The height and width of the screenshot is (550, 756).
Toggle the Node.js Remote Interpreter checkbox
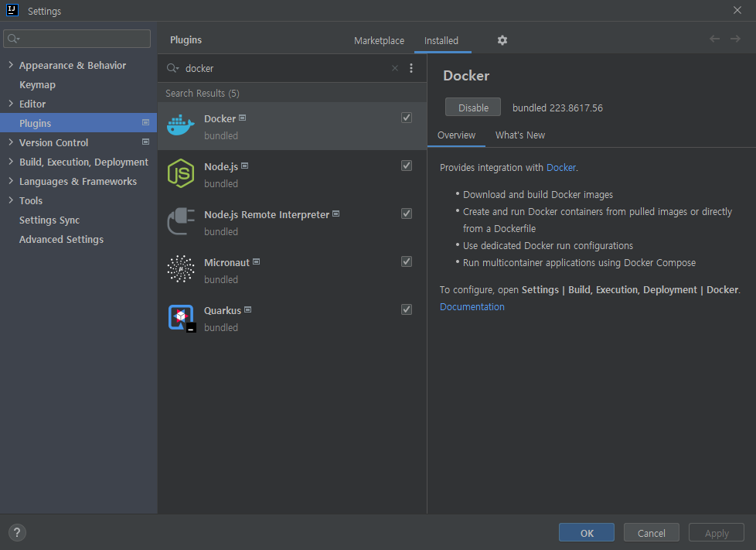pos(407,214)
